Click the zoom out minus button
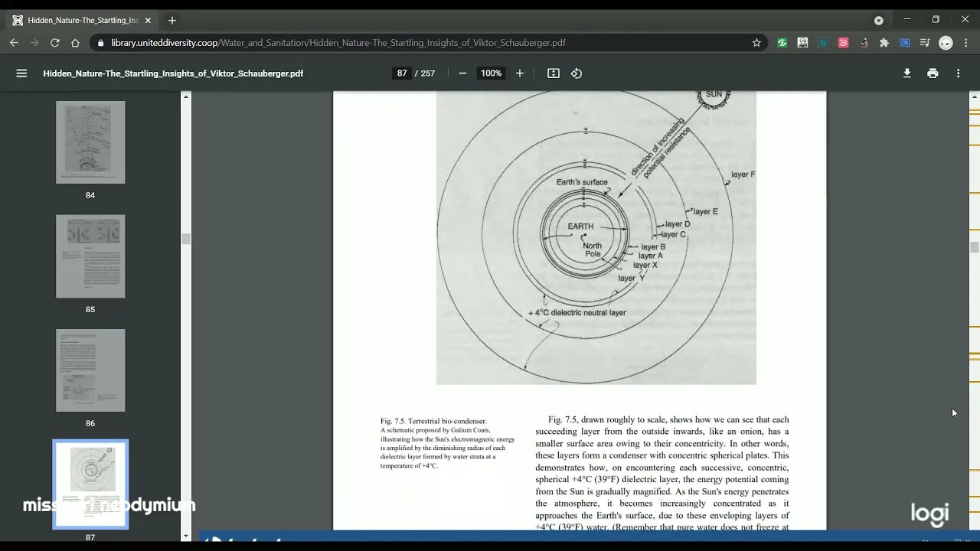The width and height of the screenshot is (980, 551). pyautogui.click(x=462, y=73)
